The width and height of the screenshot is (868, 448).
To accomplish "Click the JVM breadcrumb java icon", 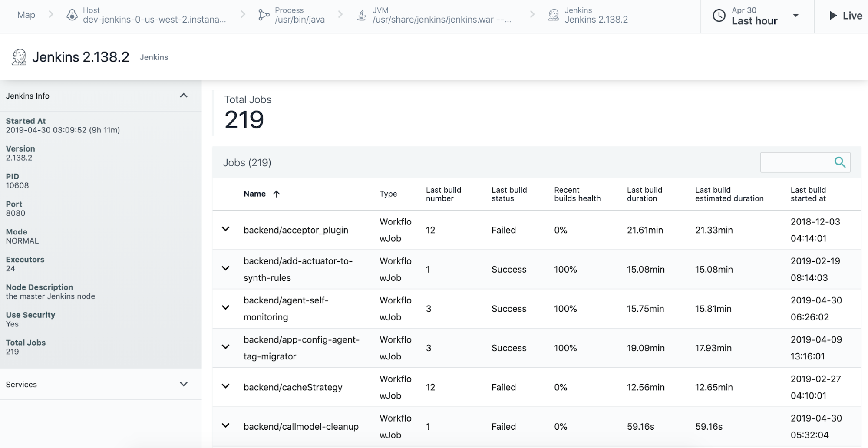I will pos(361,15).
